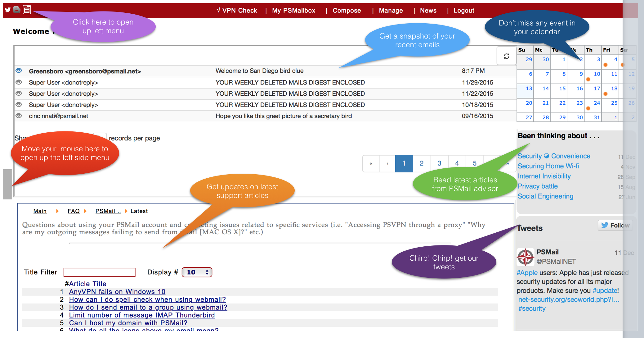644x338 pixels.
Task: Select page 5 in pagination
Action: pyautogui.click(x=475, y=163)
